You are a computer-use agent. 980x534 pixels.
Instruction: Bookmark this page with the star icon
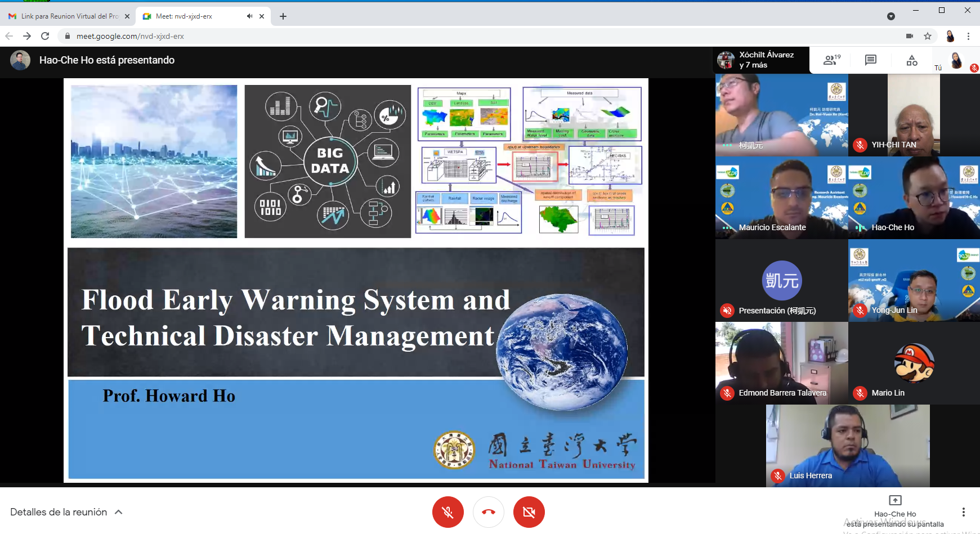tap(928, 36)
